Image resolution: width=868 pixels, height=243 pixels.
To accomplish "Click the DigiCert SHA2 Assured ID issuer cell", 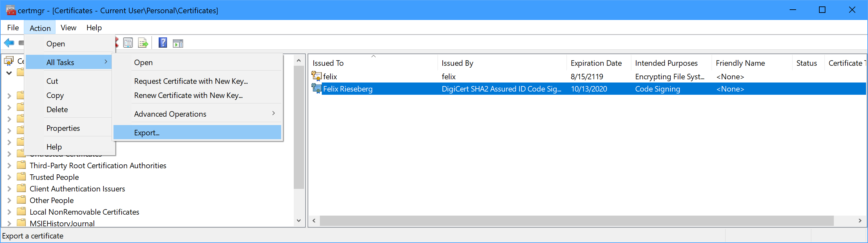I will click(501, 89).
